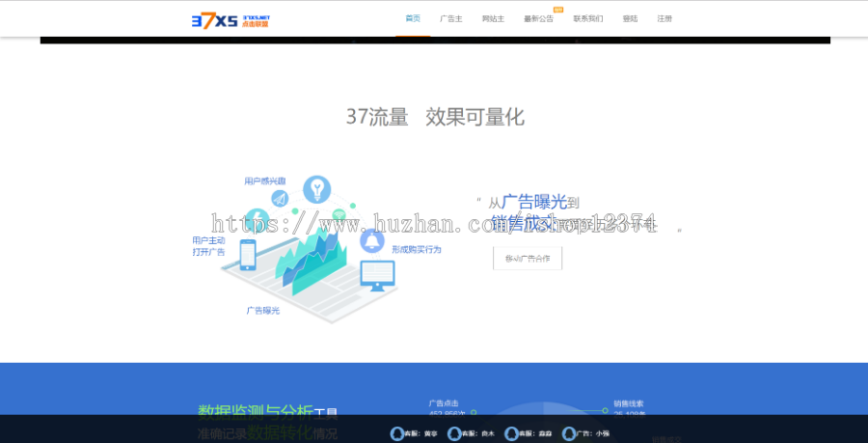The image size is (868, 443).
Task: Click the 数据监测与分析工具 heading
Action: point(267,411)
